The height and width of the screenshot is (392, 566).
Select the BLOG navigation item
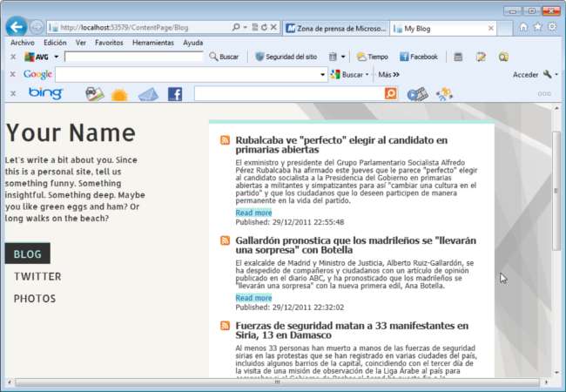(28, 253)
